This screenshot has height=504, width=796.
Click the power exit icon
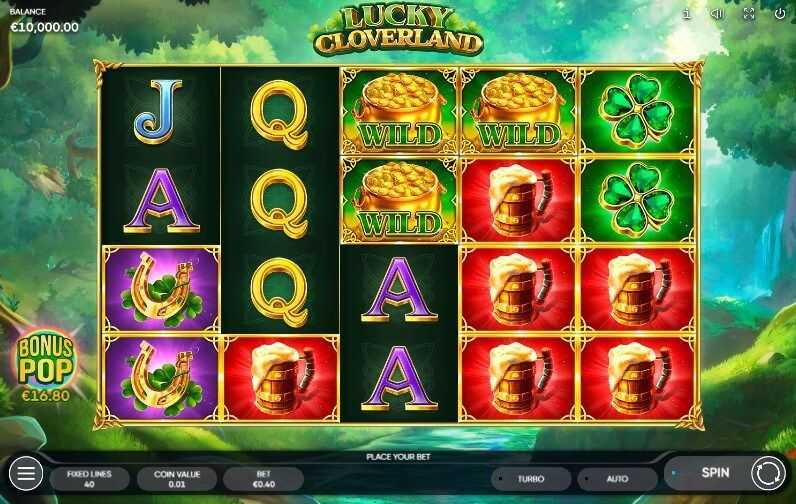click(x=780, y=14)
